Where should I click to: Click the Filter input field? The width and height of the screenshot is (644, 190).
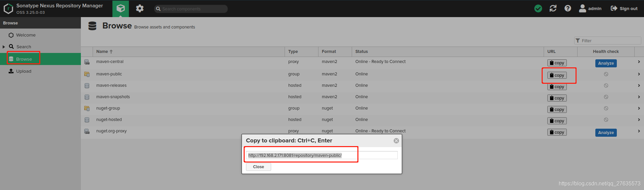pos(607,41)
